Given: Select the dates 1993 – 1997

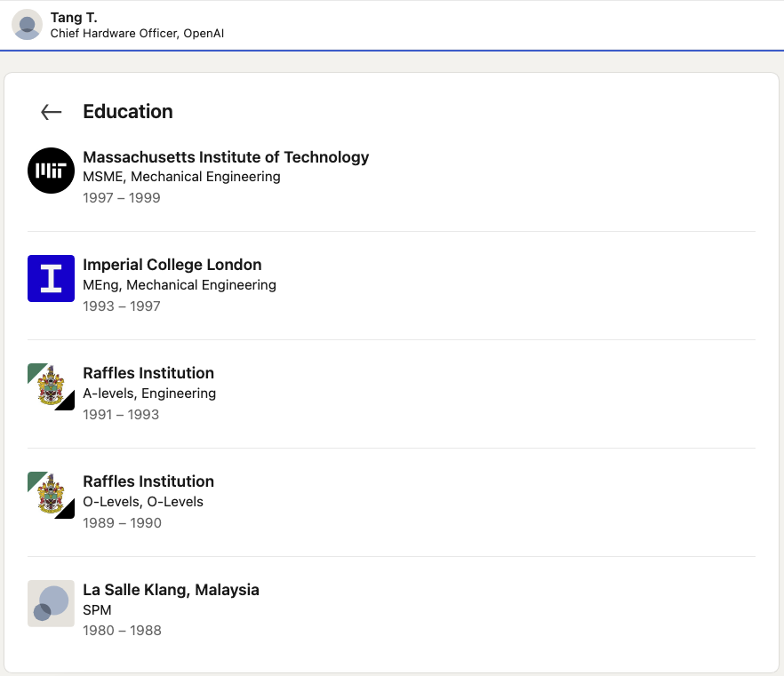Looking at the screenshot, I should [122, 306].
